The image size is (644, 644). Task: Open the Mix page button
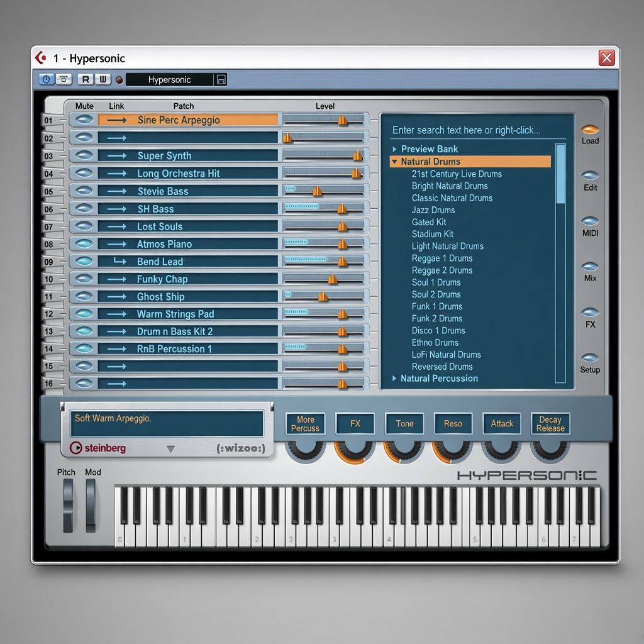coord(590,267)
